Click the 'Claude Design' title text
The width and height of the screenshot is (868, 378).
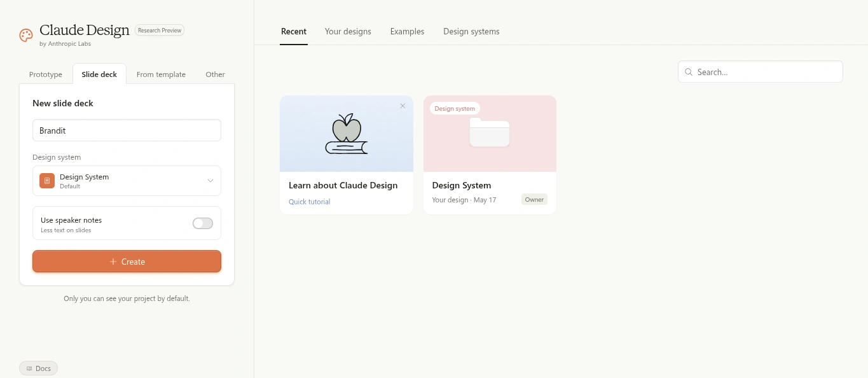(x=85, y=30)
